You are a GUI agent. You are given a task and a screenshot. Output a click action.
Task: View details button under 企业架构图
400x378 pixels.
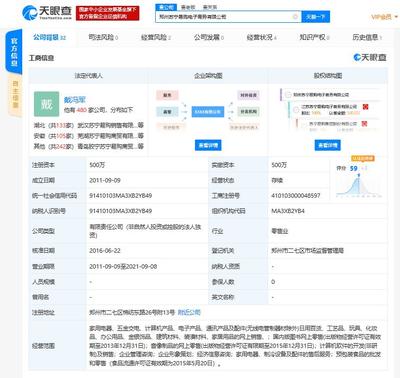208,145
